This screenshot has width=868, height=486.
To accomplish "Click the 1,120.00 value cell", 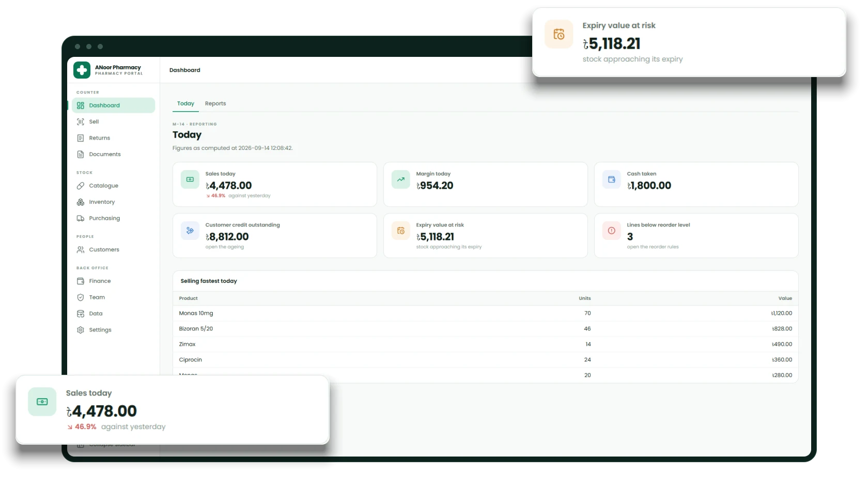I will (x=781, y=313).
